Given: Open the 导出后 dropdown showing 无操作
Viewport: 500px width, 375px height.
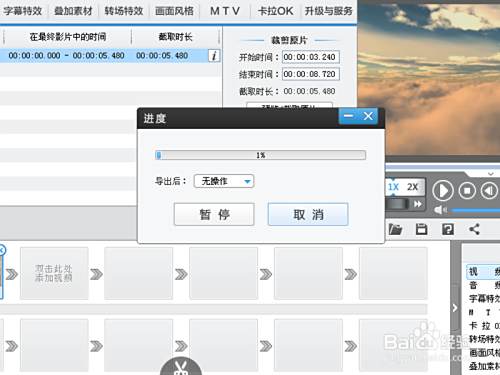Looking at the screenshot, I should (x=224, y=181).
